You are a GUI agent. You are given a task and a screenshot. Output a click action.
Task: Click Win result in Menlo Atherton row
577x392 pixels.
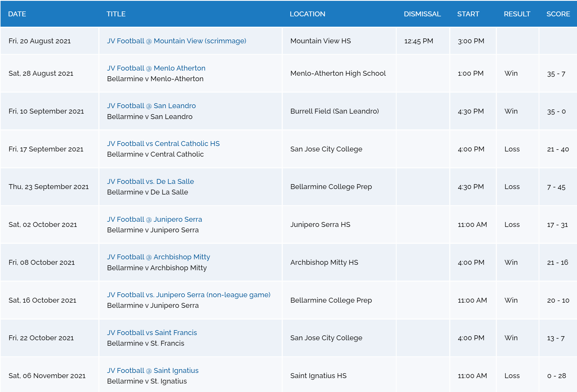[x=511, y=73]
